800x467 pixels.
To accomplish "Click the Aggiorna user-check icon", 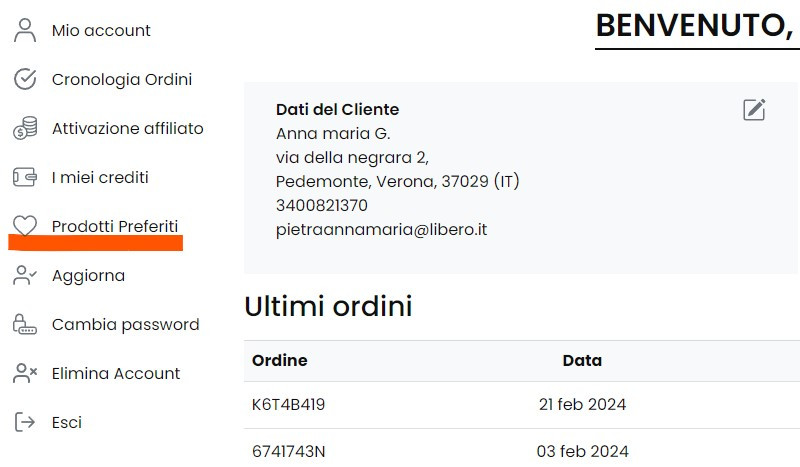I will (x=24, y=275).
